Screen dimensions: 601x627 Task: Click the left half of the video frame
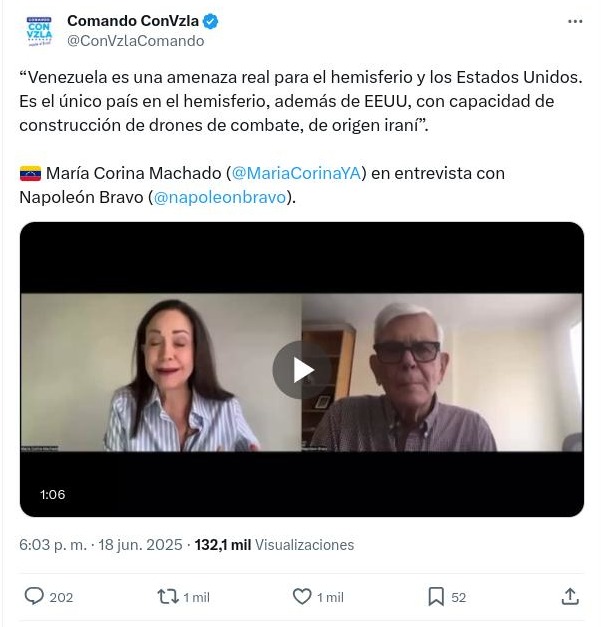161,373
